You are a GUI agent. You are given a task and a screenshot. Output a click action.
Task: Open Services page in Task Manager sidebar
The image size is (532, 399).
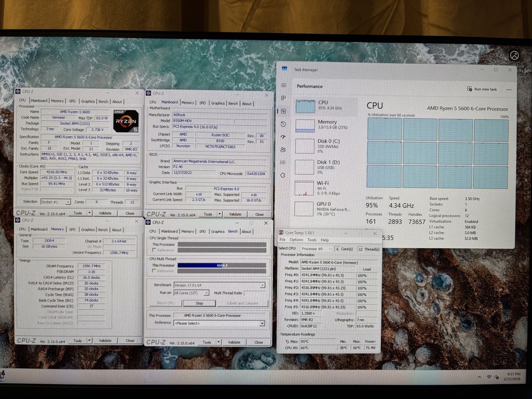tap(283, 176)
